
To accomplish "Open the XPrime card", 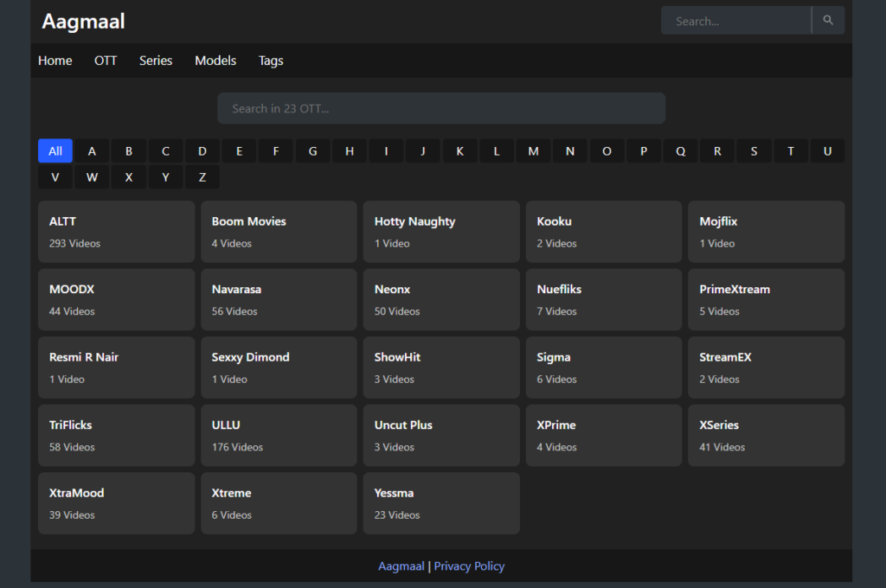I will point(604,435).
